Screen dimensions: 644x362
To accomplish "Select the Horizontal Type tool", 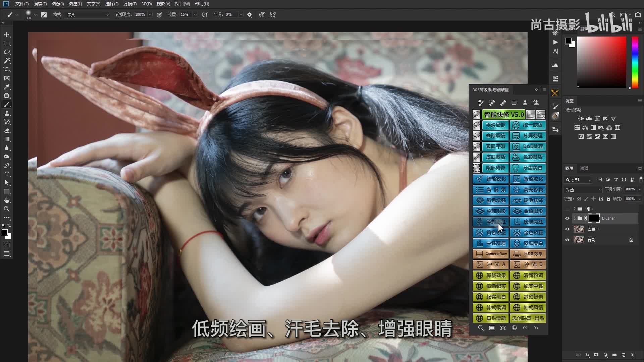I will click(7, 174).
